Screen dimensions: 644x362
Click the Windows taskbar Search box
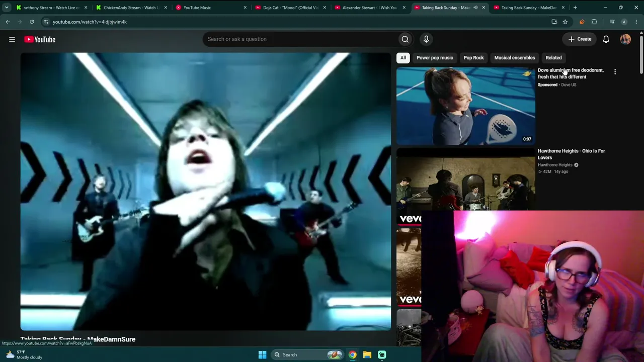point(307,354)
